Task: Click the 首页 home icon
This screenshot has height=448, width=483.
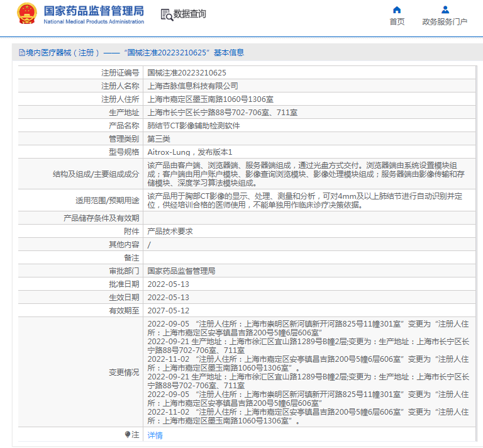Action: pos(397,10)
